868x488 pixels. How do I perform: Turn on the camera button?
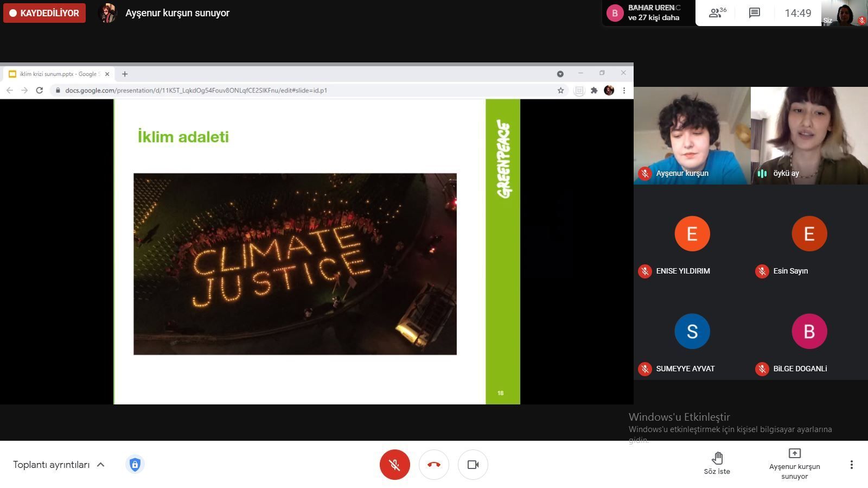pyautogui.click(x=473, y=465)
